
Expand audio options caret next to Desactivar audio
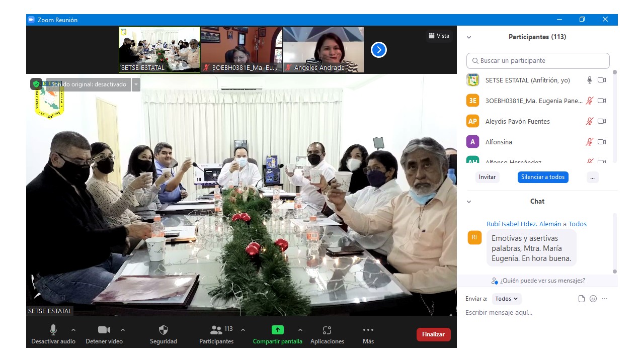[x=73, y=330]
